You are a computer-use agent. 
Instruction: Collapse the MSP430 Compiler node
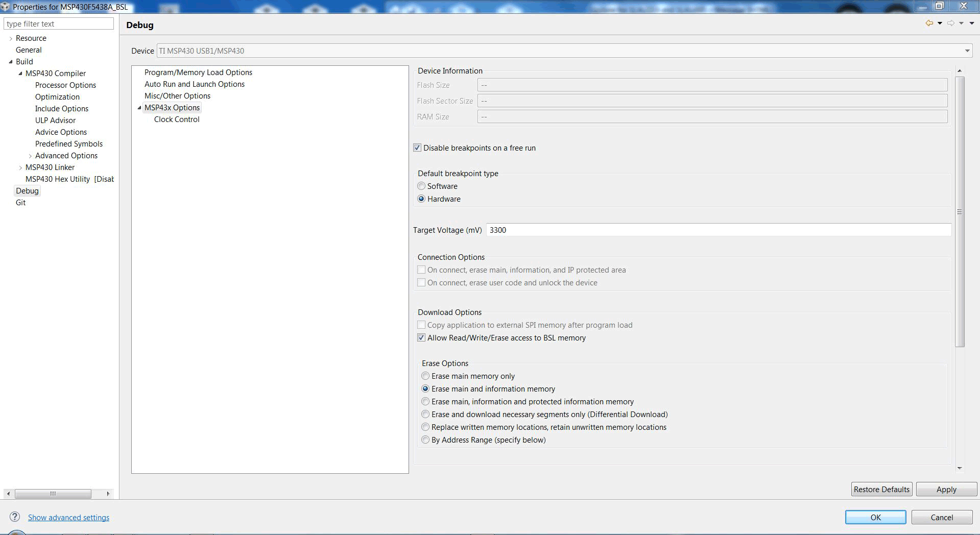tap(20, 74)
